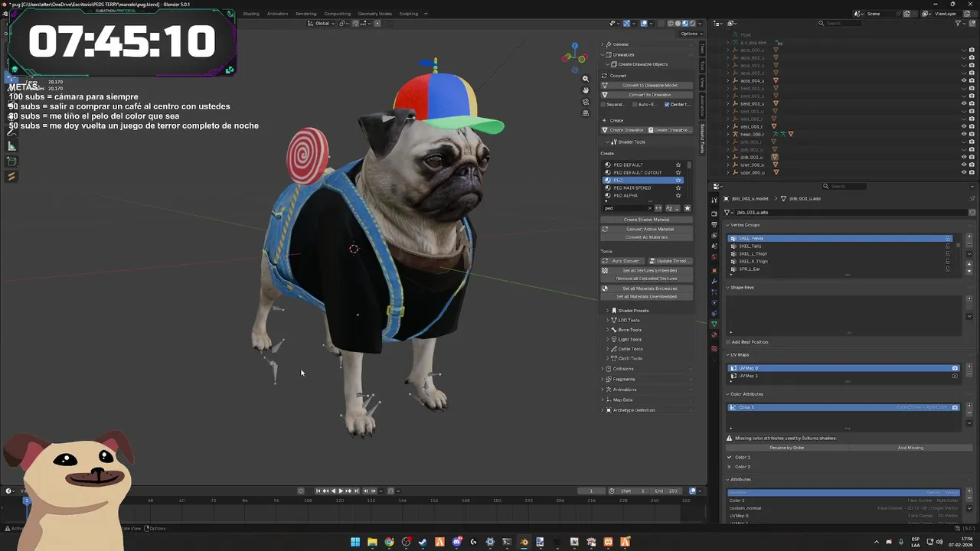Click the jump to first frame icon
Image resolution: width=980 pixels, height=551 pixels.
pos(318,491)
